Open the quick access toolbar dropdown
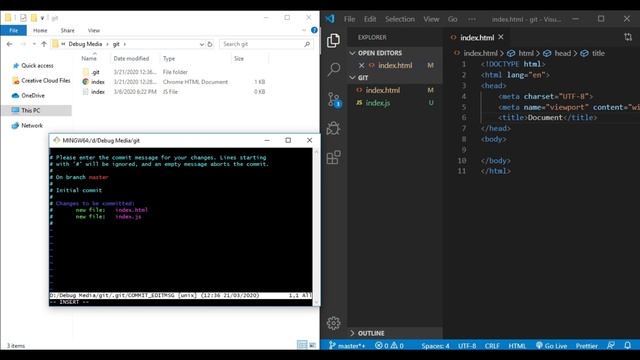 tap(42, 18)
